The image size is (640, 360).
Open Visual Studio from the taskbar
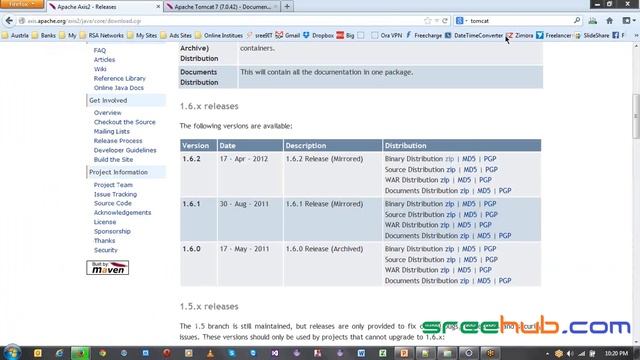click(275, 353)
